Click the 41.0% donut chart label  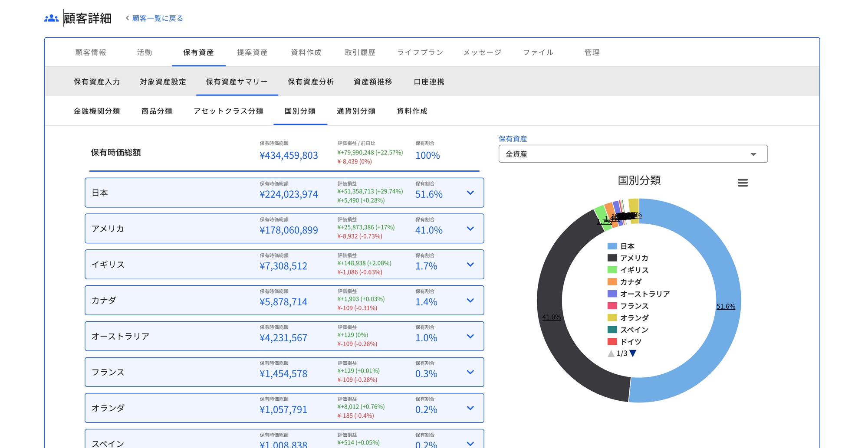(552, 317)
